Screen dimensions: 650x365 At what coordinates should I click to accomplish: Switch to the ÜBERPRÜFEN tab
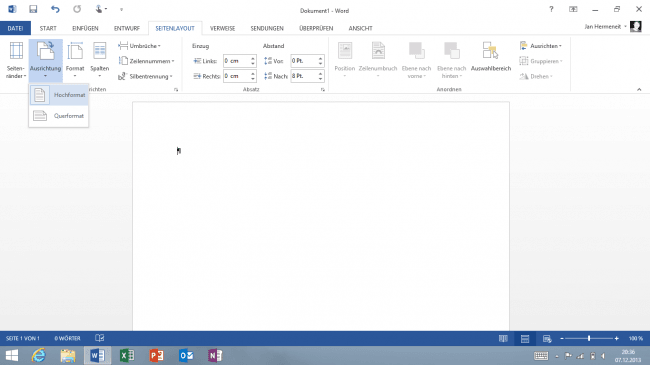tap(316, 28)
